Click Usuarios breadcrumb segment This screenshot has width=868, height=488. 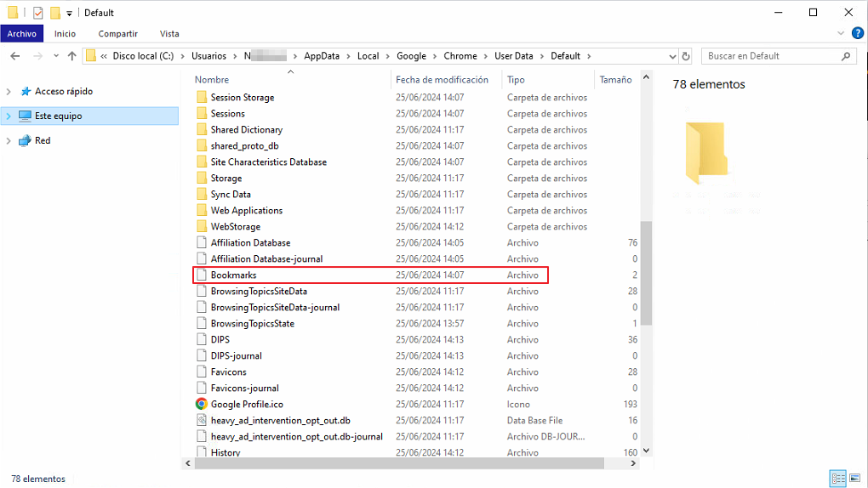(208, 56)
